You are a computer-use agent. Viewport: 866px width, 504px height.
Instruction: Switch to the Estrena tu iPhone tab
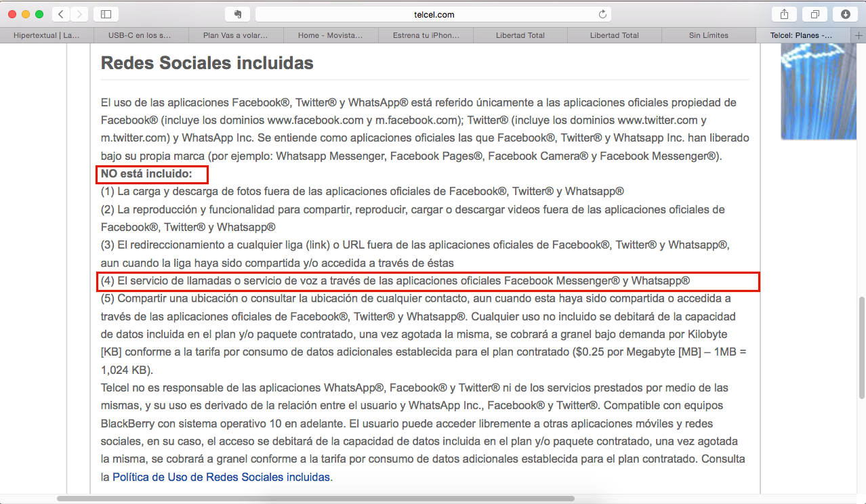(x=426, y=35)
